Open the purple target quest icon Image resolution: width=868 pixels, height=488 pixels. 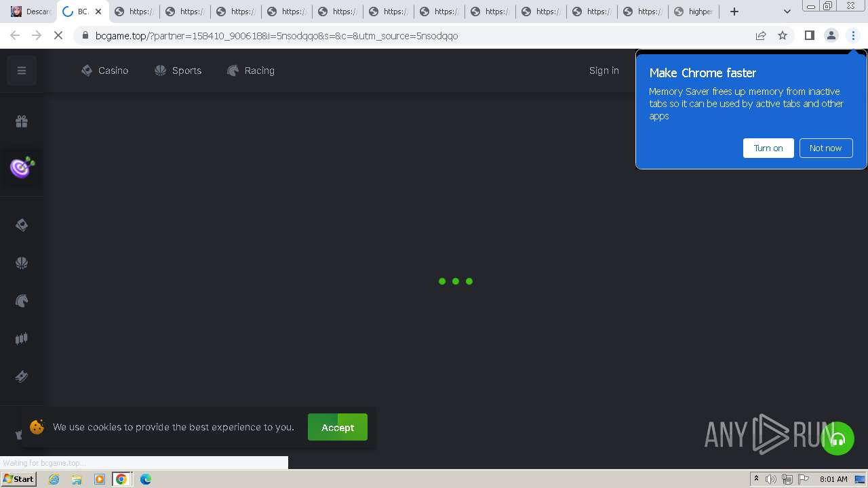(x=22, y=167)
